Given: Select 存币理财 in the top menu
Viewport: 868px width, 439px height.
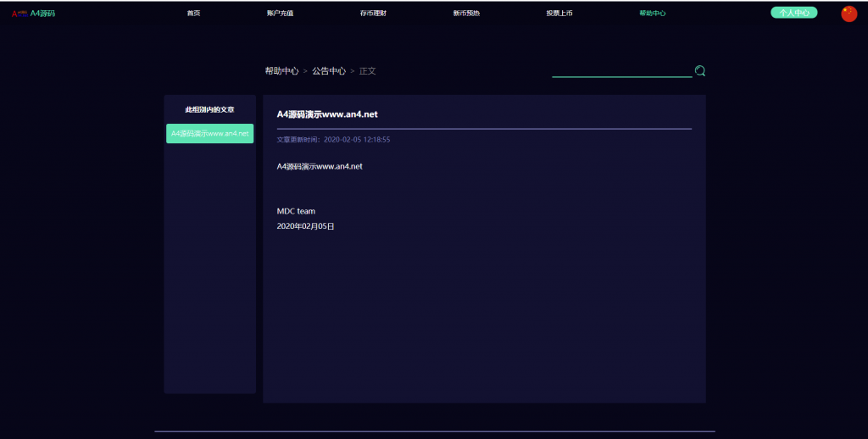Looking at the screenshot, I should coord(373,14).
